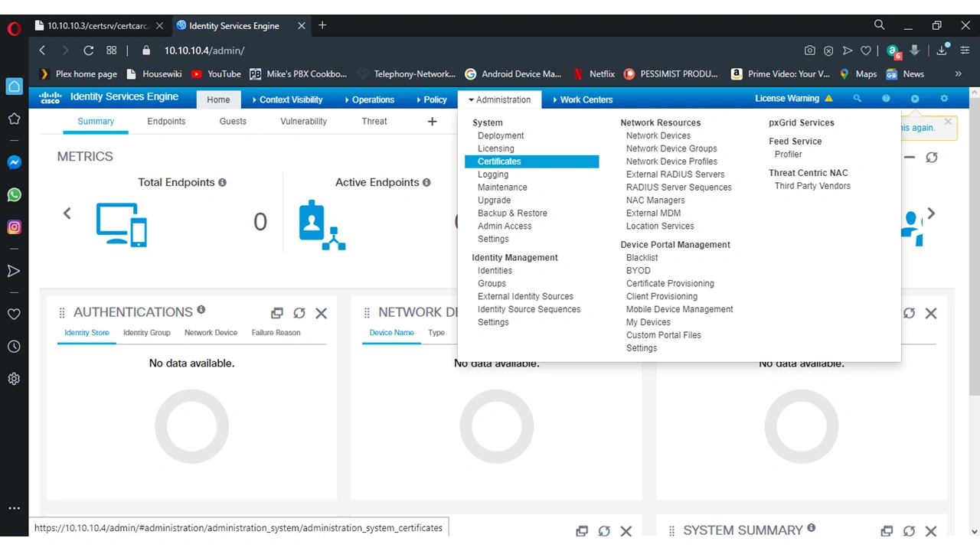
Task: Collapse the Administration dropdown menu
Action: (499, 99)
